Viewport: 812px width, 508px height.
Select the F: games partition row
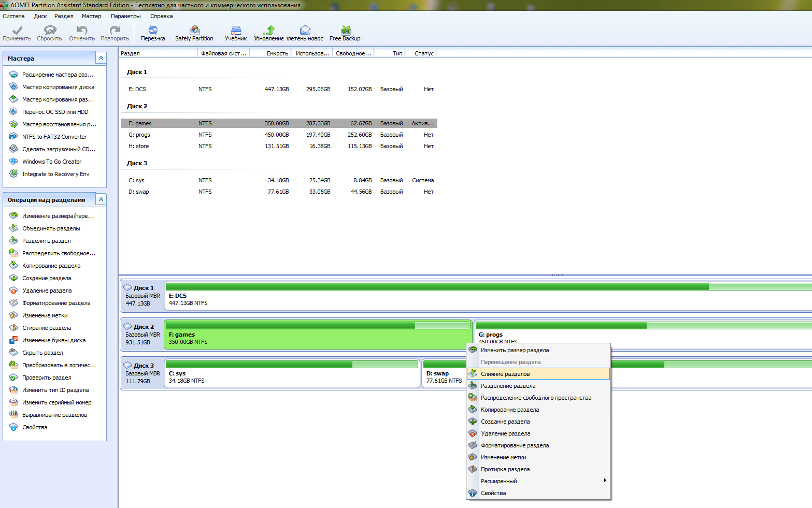click(x=279, y=123)
